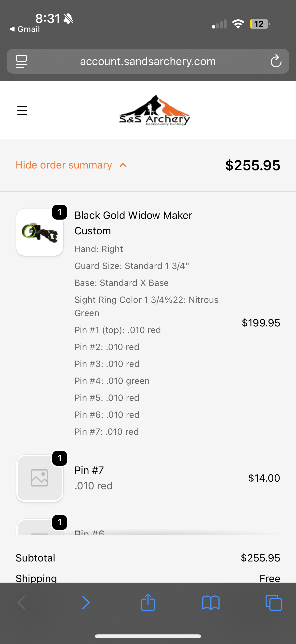Screen dimensions: 296x644
Task: Tap the Pin #7 item title
Action: (89, 470)
